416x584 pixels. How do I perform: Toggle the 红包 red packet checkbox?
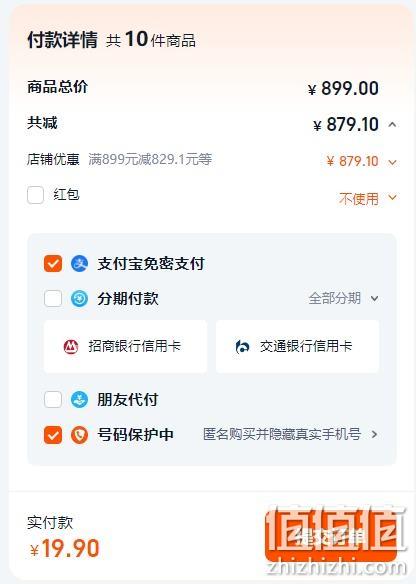[x=35, y=195]
